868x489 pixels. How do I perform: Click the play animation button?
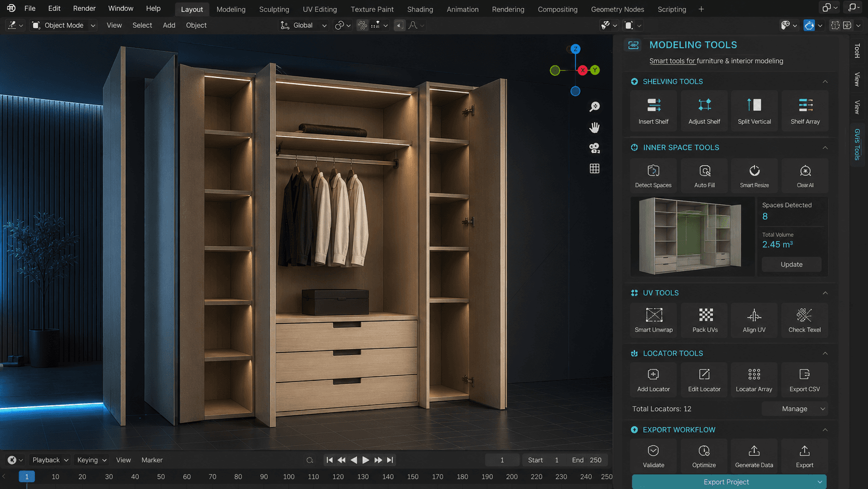(365, 460)
